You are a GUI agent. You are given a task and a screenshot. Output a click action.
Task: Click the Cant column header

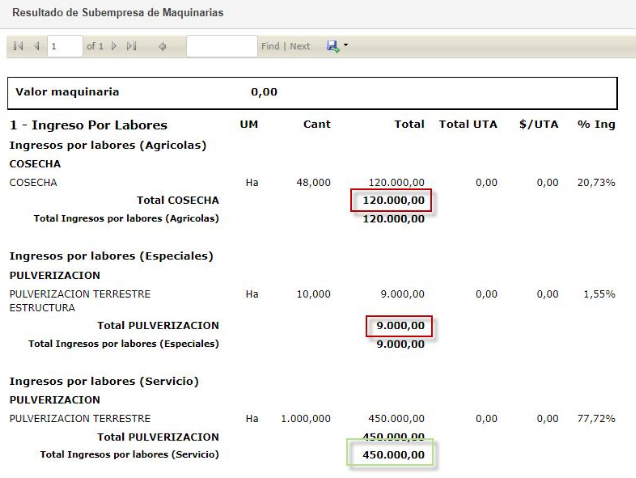click(x=317, y=124)
